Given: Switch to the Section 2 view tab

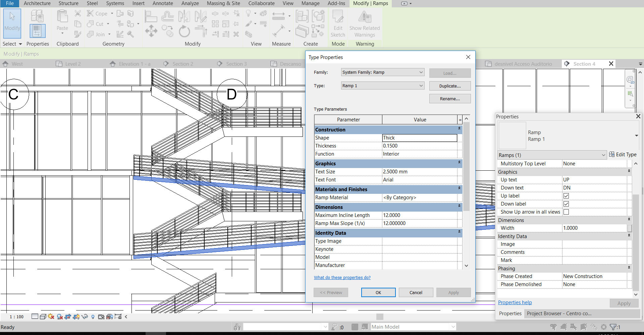Looking at the screenshot, I should pos(183,64).
